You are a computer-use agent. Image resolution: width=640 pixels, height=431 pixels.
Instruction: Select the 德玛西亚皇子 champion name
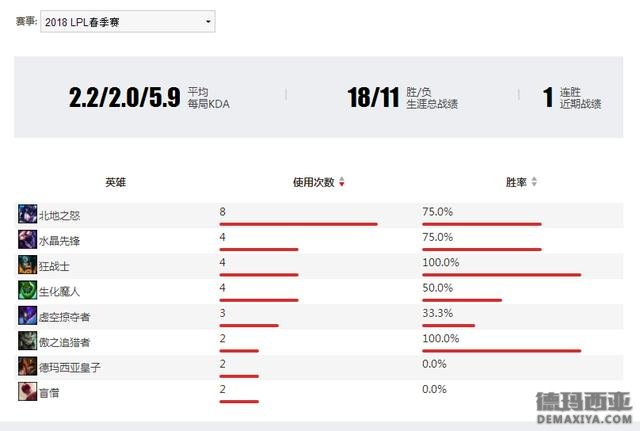[x=69, y=367]
